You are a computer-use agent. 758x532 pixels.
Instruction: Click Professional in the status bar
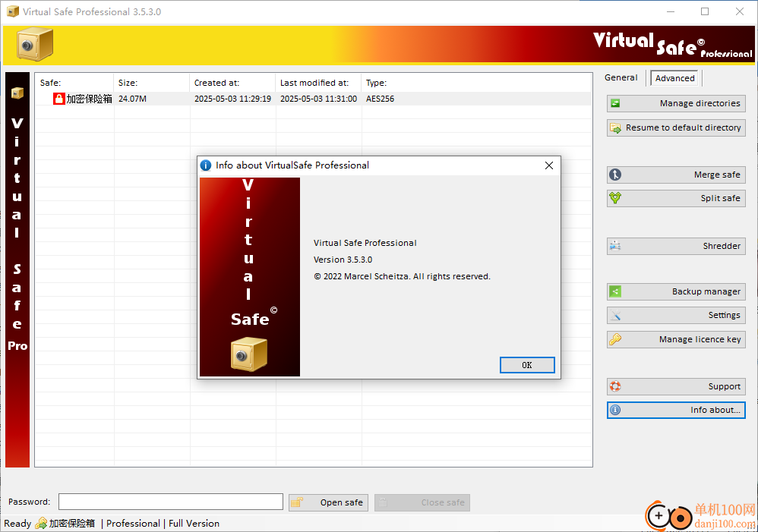[x=133, y=524]
